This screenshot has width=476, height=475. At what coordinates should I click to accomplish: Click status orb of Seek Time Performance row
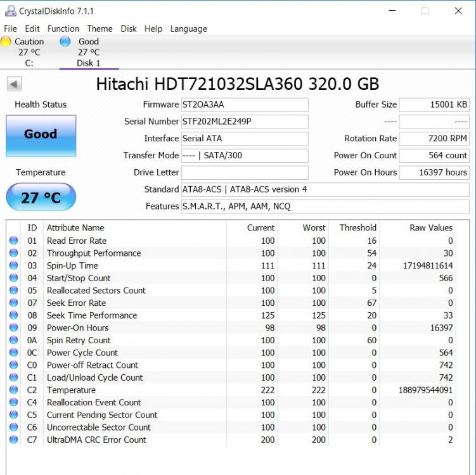[14, 315]
